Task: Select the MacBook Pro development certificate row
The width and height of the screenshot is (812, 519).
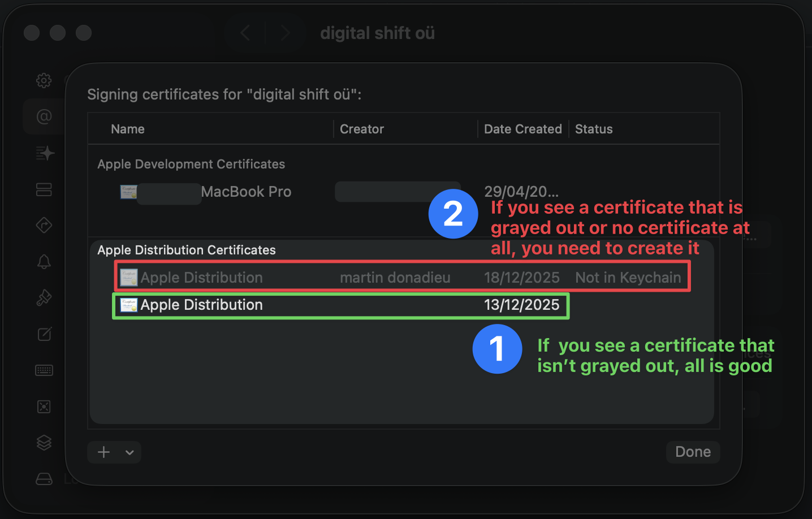Action: click(x=247, y=192)
